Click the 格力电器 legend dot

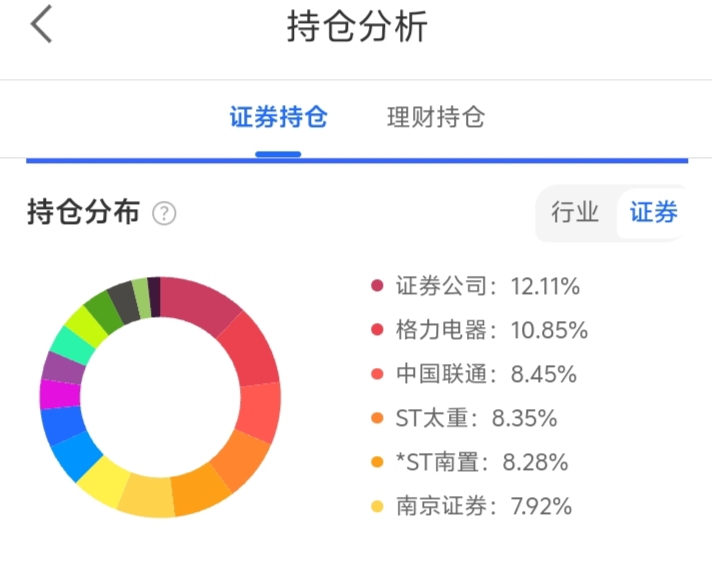tap(377, 330)
